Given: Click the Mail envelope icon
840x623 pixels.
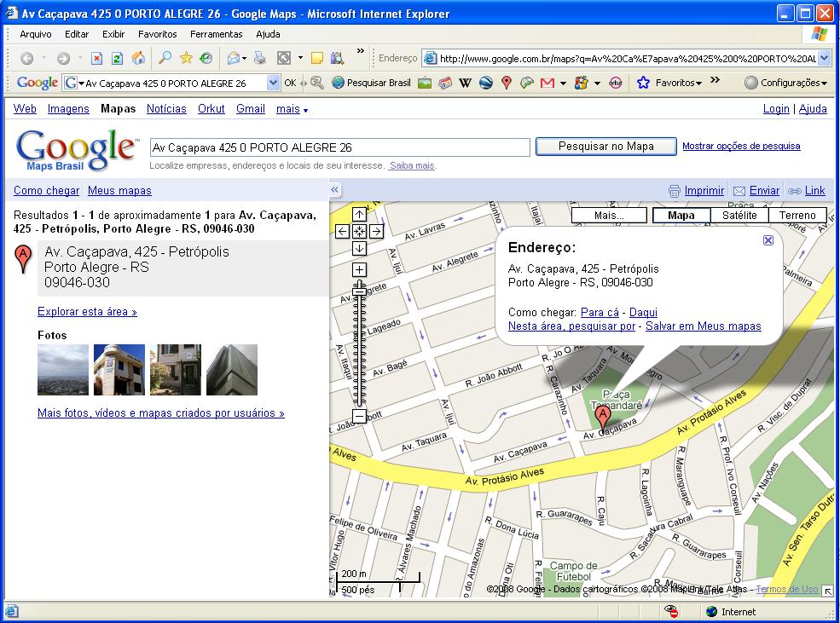Looking at the screenshot, I should (x=233, y=58).
